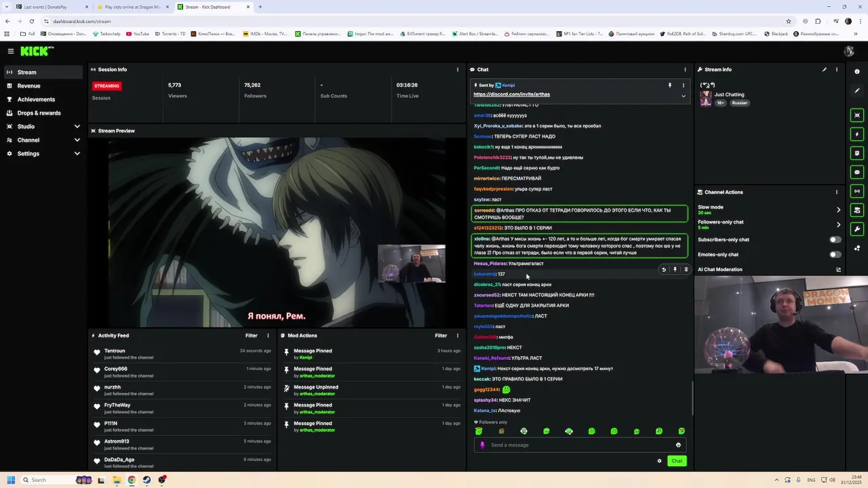The image size is (868, 488).
Task: Click the Just Chatting category thumbnail
Action: point(706,99)
